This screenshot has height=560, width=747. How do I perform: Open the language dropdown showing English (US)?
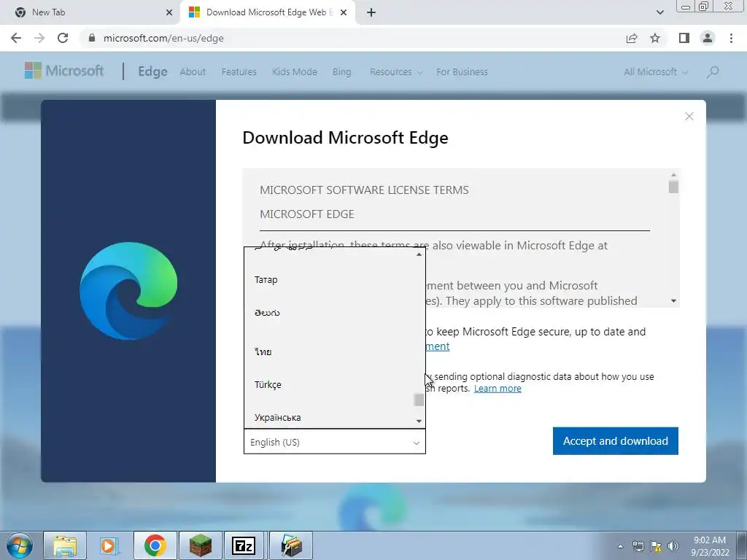334,441
